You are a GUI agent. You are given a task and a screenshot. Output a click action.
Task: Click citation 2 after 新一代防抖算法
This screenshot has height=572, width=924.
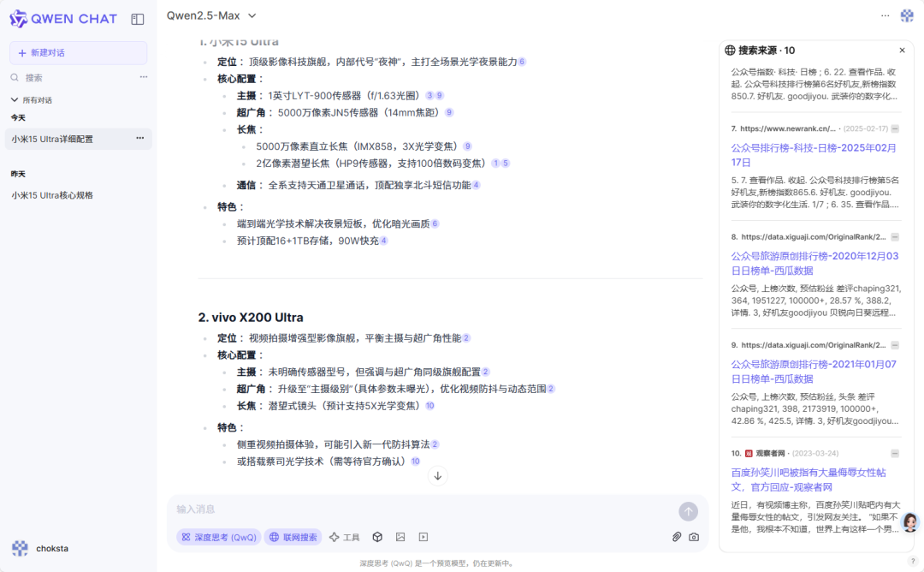coord(435,444)
